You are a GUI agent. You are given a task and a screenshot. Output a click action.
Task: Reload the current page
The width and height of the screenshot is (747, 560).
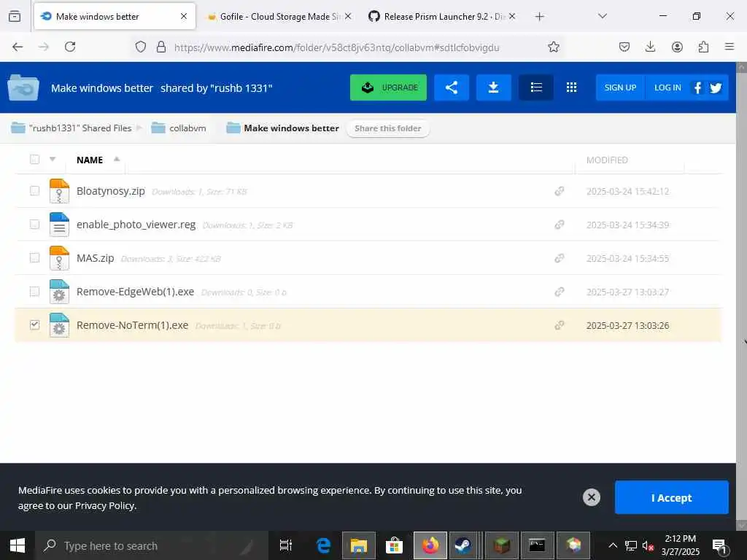click(70, 47)
